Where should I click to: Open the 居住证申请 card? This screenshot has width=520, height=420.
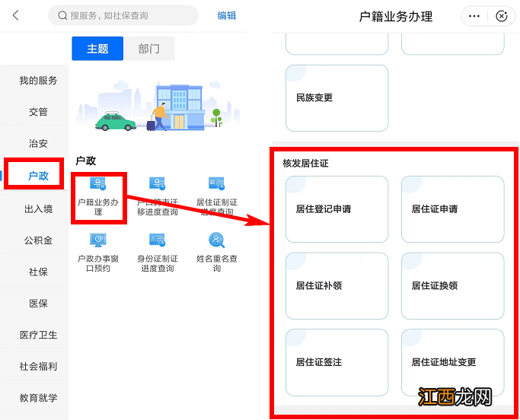click(453, 209)
